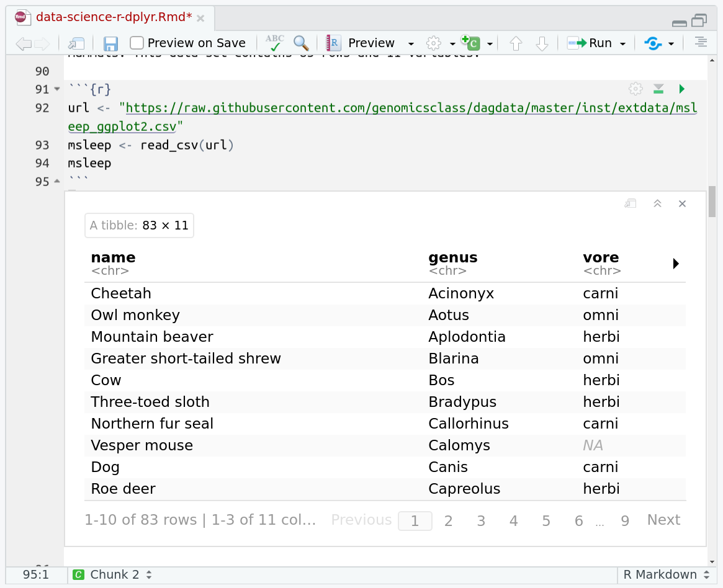Expand gear options dropdown arrow

point(452,44)
